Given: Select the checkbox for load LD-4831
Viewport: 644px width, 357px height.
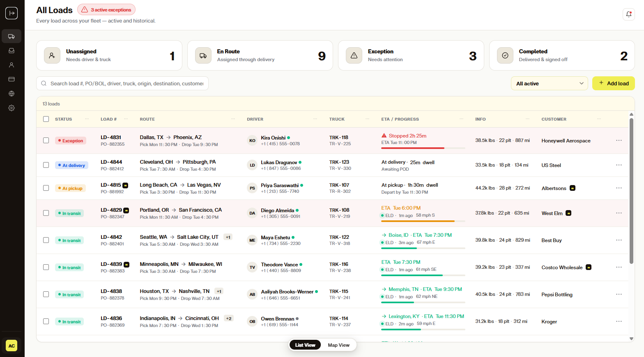Looking at the screenshot, I should 46,140.
